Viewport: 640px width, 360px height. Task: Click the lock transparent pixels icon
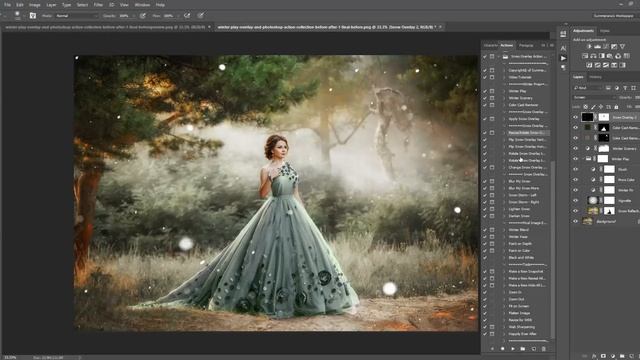585,107
